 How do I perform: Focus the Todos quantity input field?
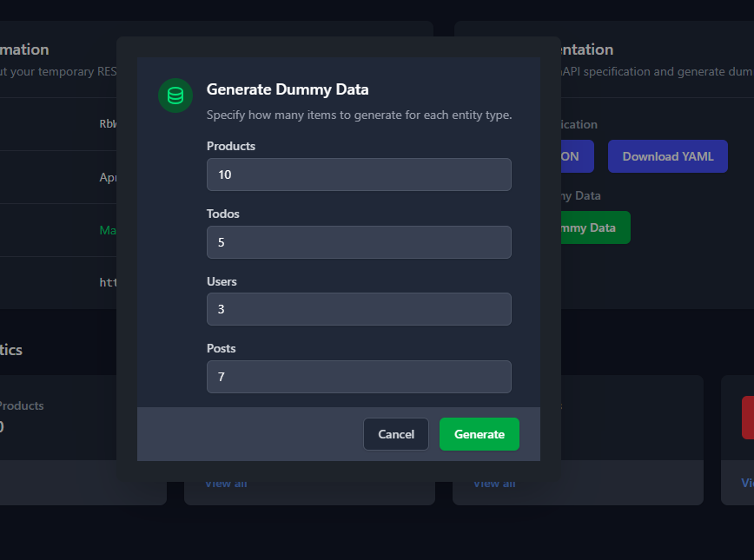(359, 242)
